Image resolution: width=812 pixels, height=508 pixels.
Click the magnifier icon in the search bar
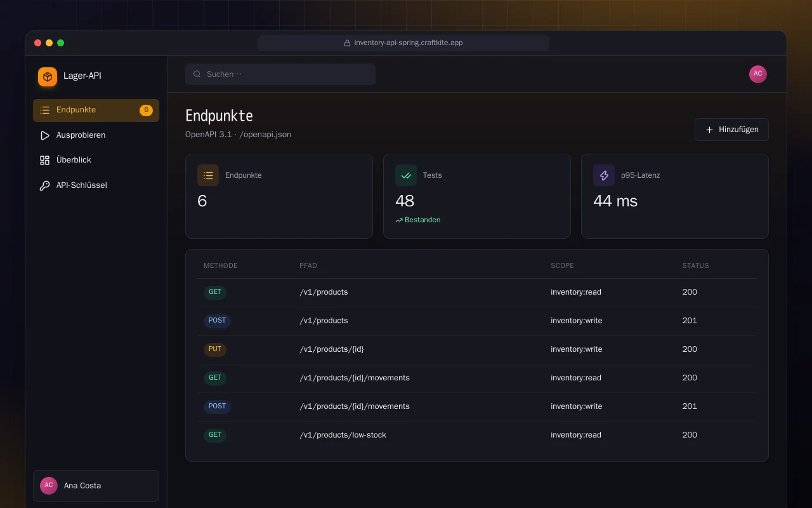197,74
